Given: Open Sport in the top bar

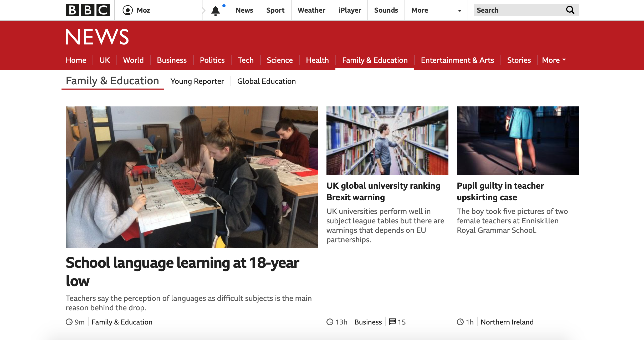Looking at the screenshot, I should (x=275, y=10).
